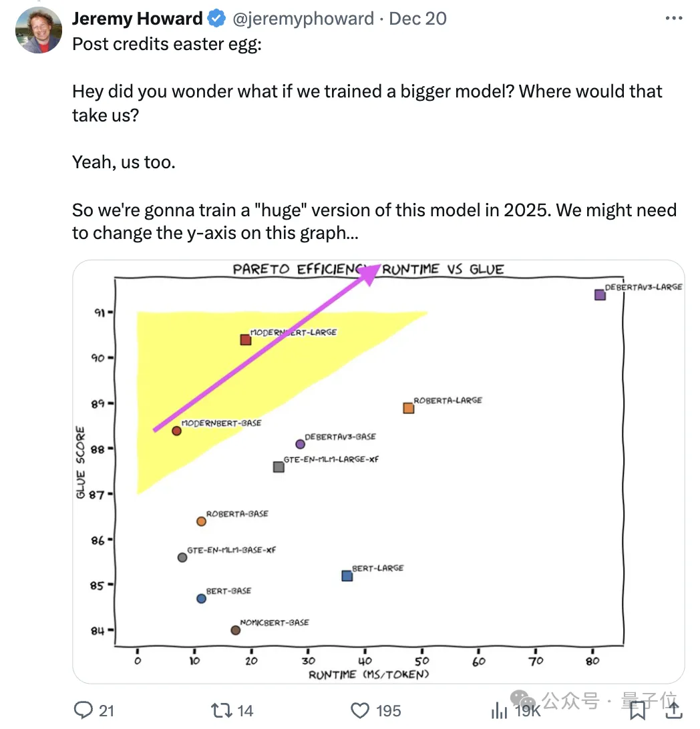Image resolution: width=700 pixels, height=729 pixels.
Task: Click the share upload icon
Action: click(x=674, y=710)
